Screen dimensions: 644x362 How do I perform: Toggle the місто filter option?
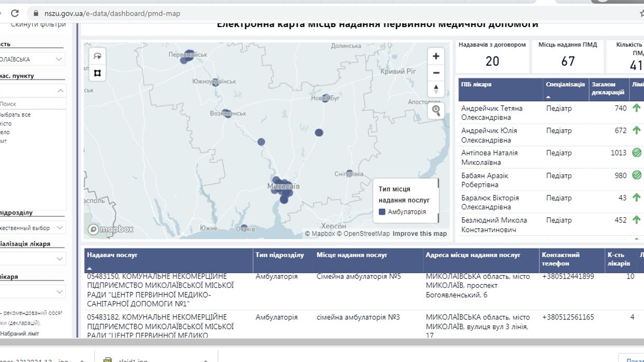click(6, 124)
